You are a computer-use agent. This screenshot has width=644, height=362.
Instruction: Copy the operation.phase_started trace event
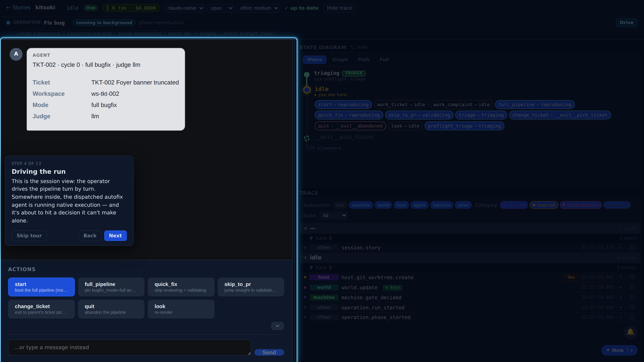coord(632,317)
